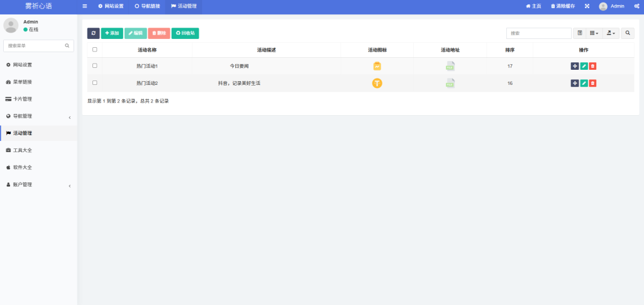Viewport: 644px width, 305px height.
Task: Click the fullscreen icon in top bar
Action: pos(587,6)
